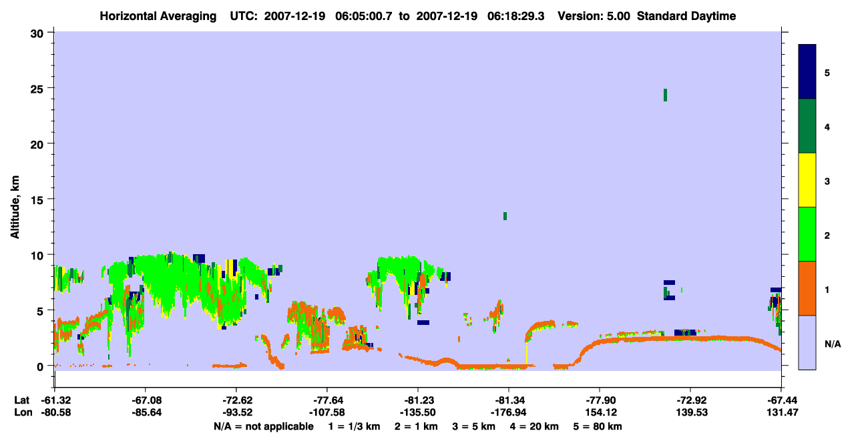Click the 'Standard Daytime' text in the title
Image resolution: width=868 pixels, height=445 pixels.
click(x=686, y=16)
